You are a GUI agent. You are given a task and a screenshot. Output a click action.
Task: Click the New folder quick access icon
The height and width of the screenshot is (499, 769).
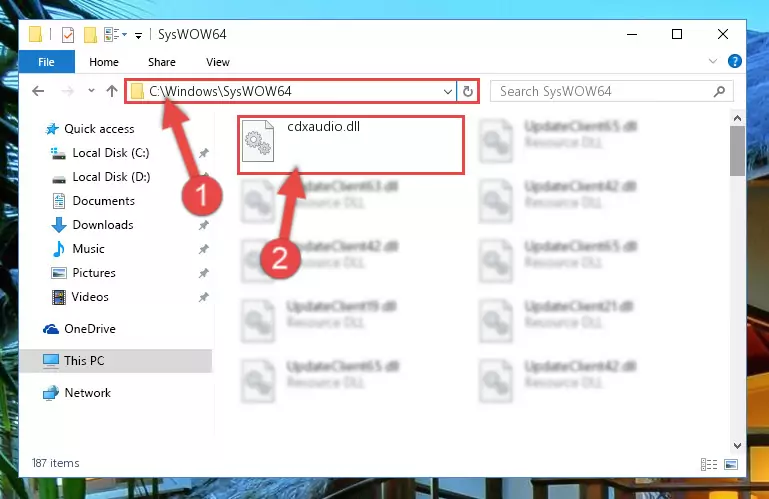tap(90, 35)
